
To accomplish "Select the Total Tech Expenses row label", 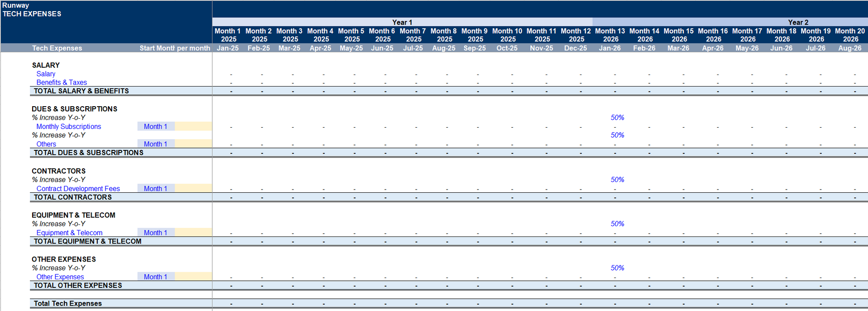I will pyautogui.click(x=68, y=303).
